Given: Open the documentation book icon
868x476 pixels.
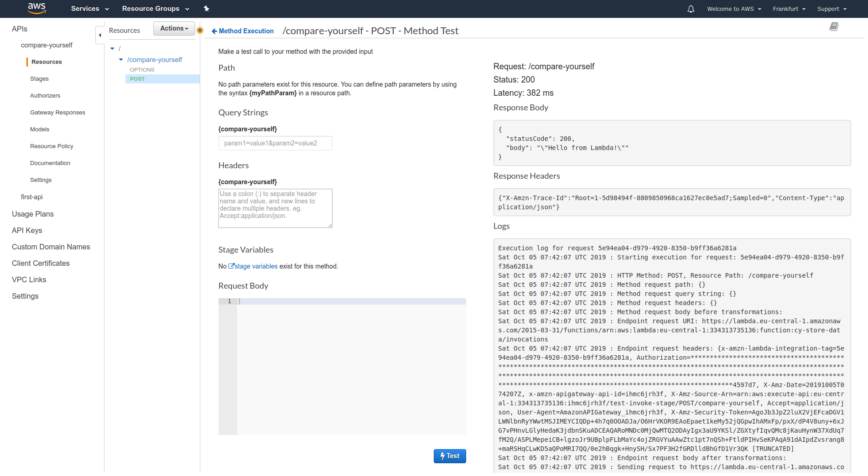Looking at the screenshot, I should click(834, 27).
